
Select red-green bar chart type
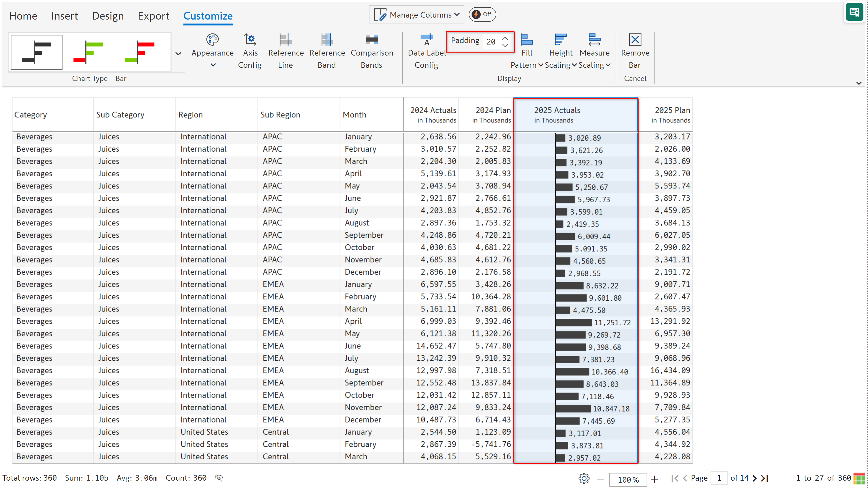click(140, 52)
